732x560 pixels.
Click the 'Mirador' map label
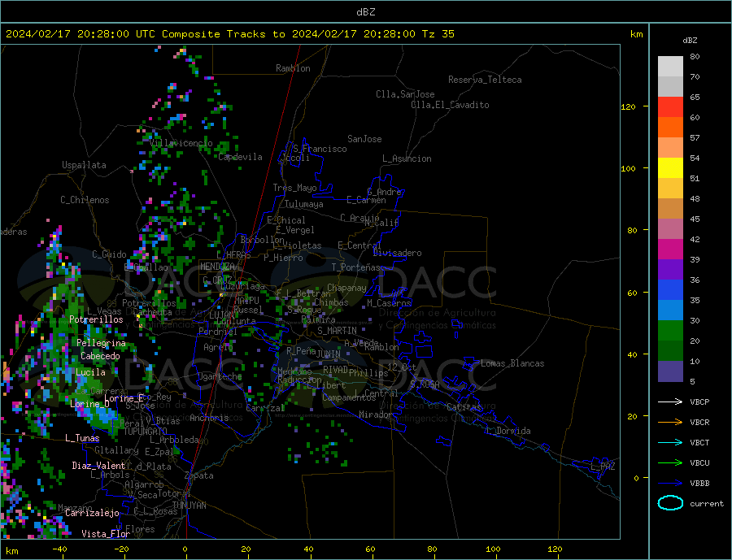pos(376,415)
